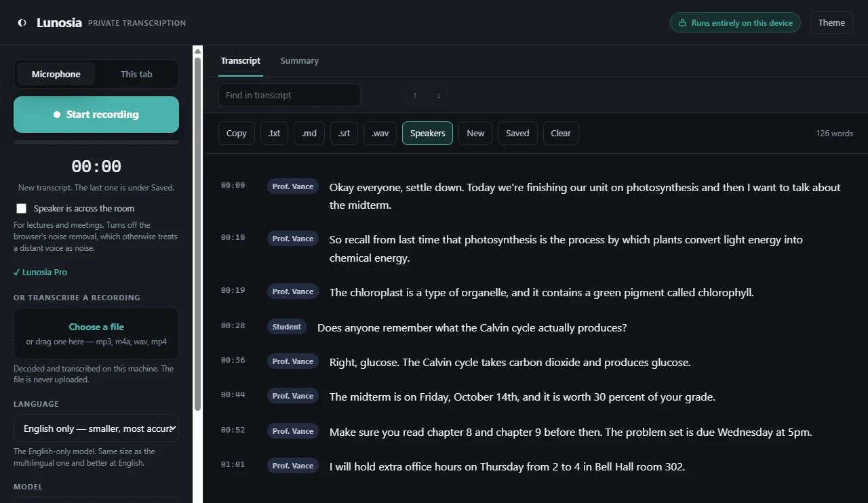Open the Transcript tab
Viewport: 868px width, 503px height.
click(241, 61)
